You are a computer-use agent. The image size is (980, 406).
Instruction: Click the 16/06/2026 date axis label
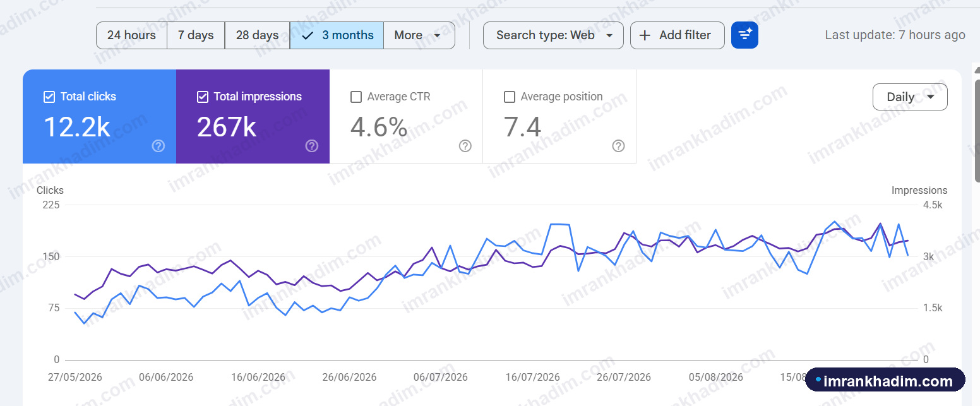point(258,377)
